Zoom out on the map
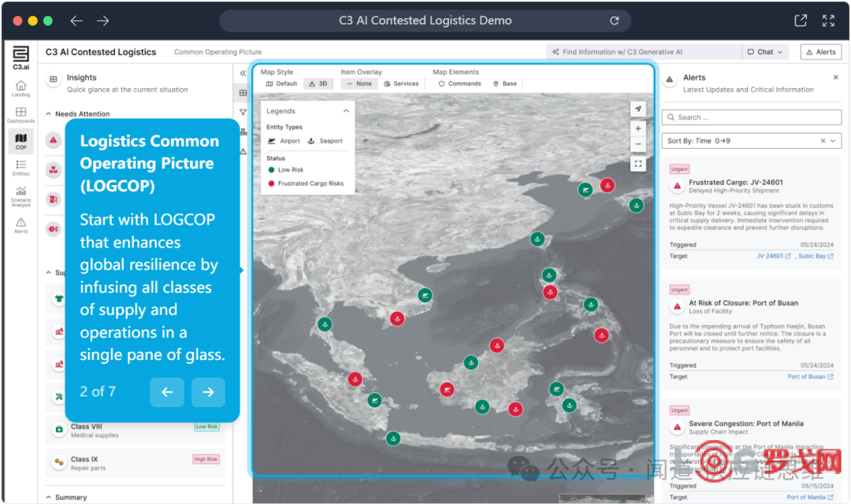This screenshot has height=504, width=851. click(x=637, y=144)
